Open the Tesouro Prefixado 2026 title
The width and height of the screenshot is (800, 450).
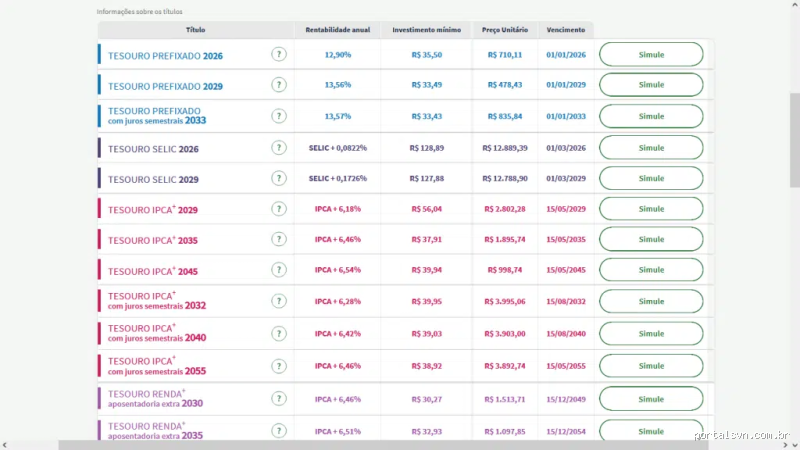(165, 56)
